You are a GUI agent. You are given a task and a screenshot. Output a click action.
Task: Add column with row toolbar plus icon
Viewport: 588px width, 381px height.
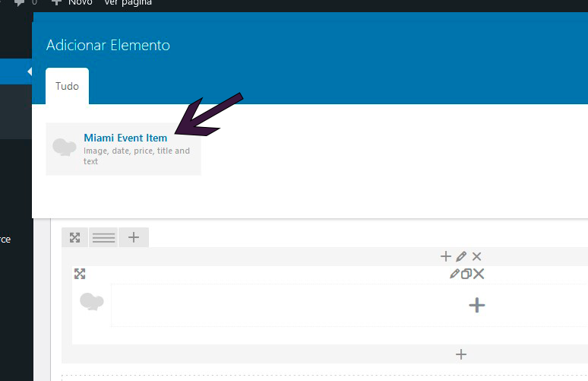pyautogui.click(x=134, y=237)
